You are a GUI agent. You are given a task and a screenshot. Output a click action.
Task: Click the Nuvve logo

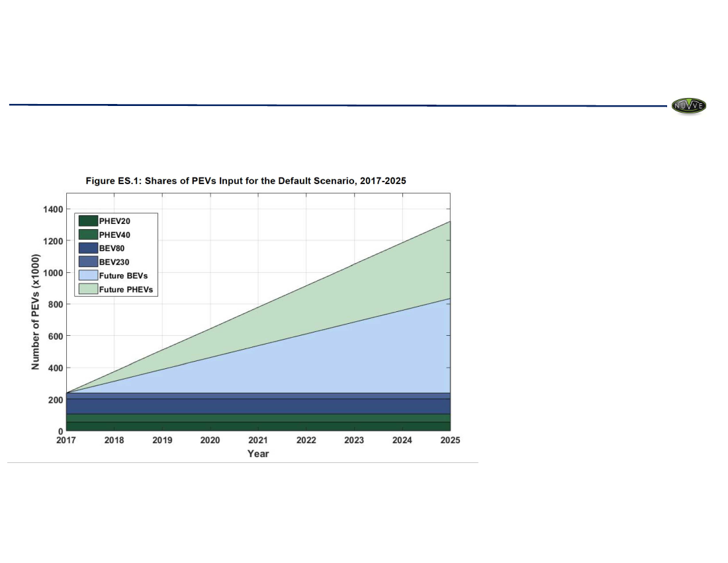688,106
